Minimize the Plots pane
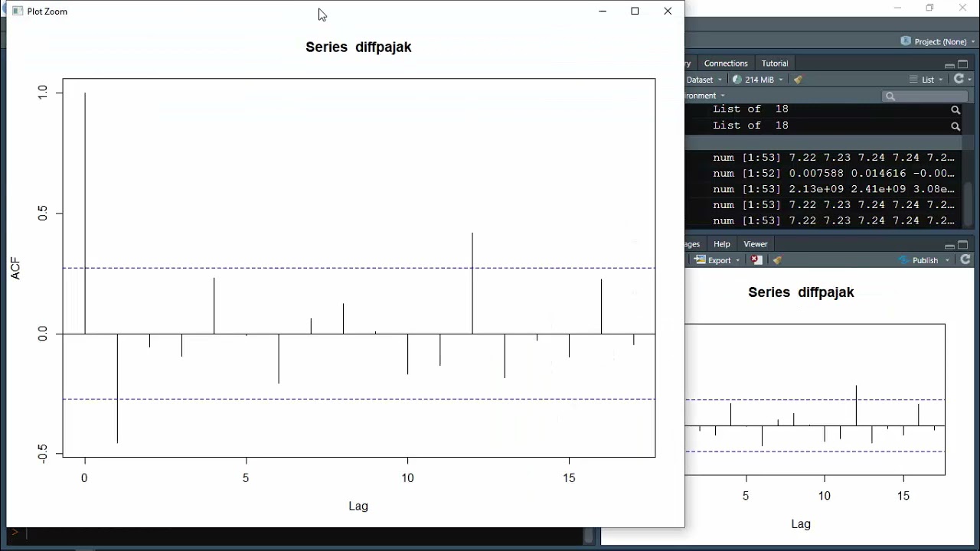The height and width of the screenshot is (551, 980). pos(949,245)
